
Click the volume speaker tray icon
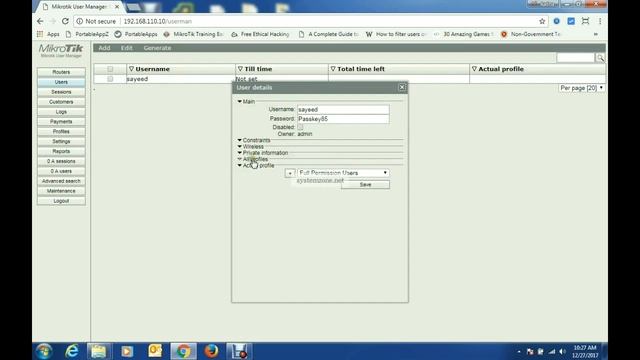coord(562,351)
